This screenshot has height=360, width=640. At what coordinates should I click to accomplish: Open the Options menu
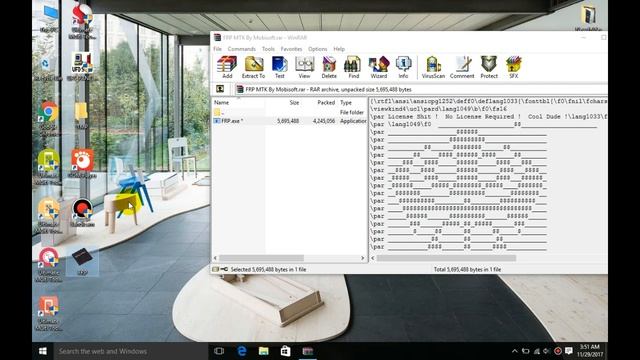[x=318, y=49]
